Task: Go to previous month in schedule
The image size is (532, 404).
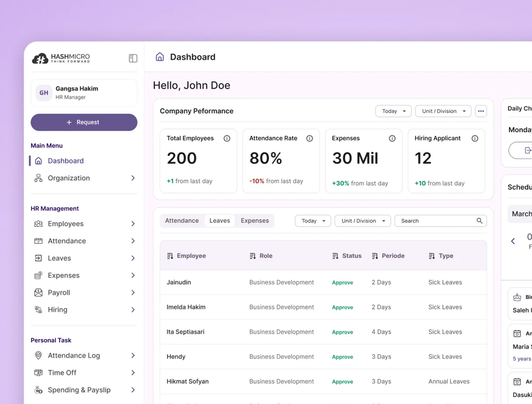Action: point(513,241)
